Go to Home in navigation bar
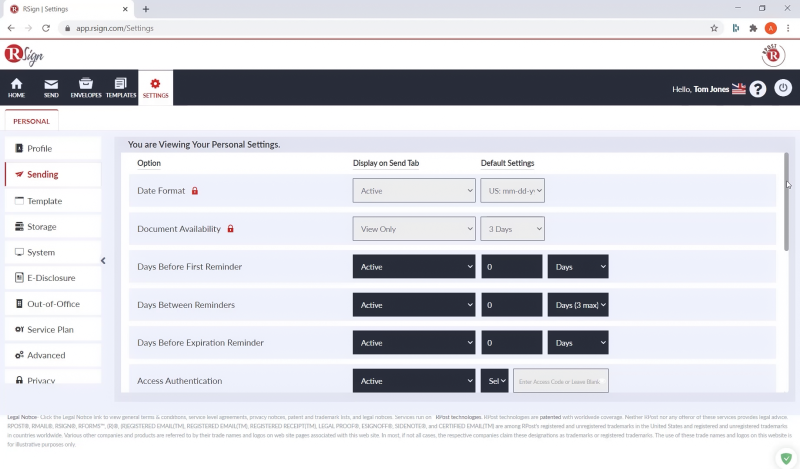Viewport: 800px width, 469px height. coord(16,88)
